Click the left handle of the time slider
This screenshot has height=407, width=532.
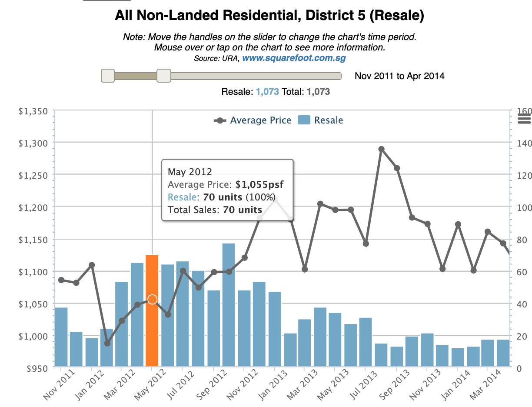(x=107, y=76)
